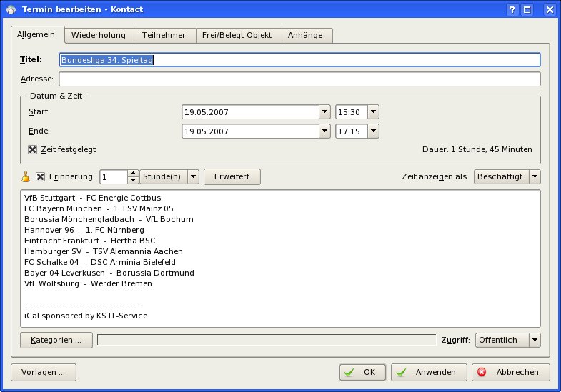Click line 'Hamburger SV - TSV Alemannia Aachen'

tap(104, 251)
